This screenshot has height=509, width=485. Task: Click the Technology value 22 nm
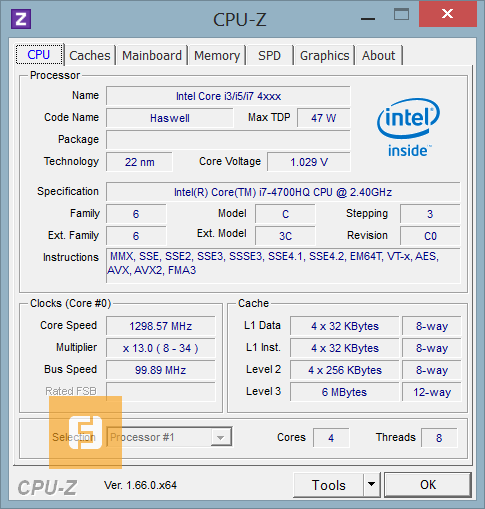[x=139, y=162]
